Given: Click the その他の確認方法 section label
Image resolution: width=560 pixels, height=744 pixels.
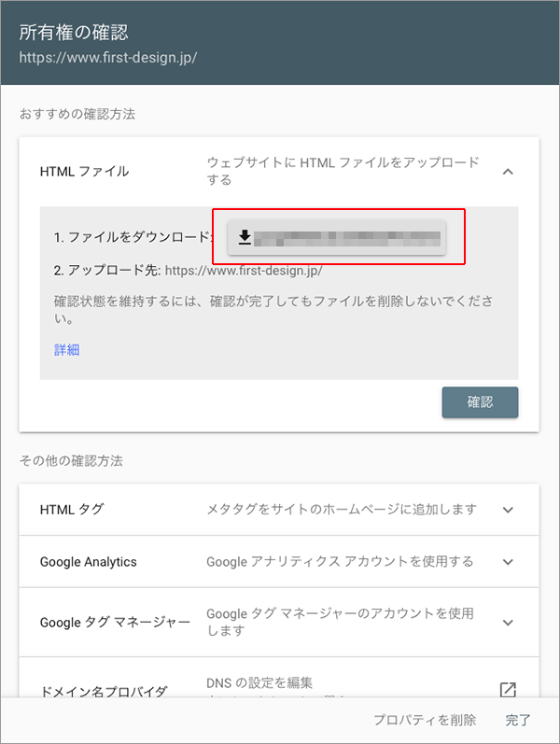Looking at the screenshot, I should [x=71, y=461].
